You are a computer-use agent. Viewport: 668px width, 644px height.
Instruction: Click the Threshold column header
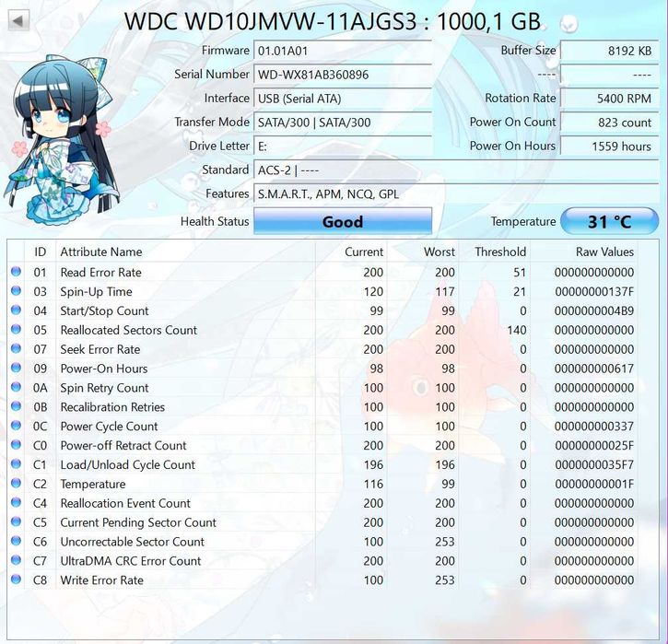pyautogui.click(x=494, y=252)
